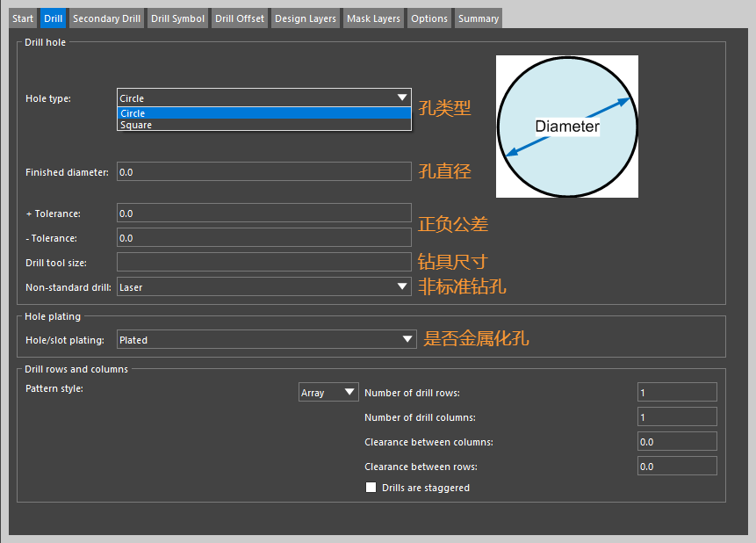View the Summary tab
The width and height of the screenshot is (756, 543).
pyautogui.click(x=478, y=18)
